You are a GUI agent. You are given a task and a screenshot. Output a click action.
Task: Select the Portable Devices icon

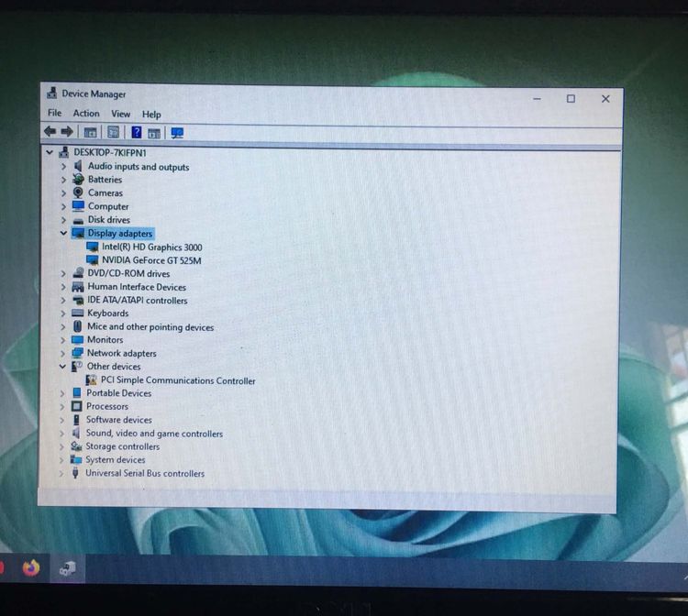click(77, 393)
